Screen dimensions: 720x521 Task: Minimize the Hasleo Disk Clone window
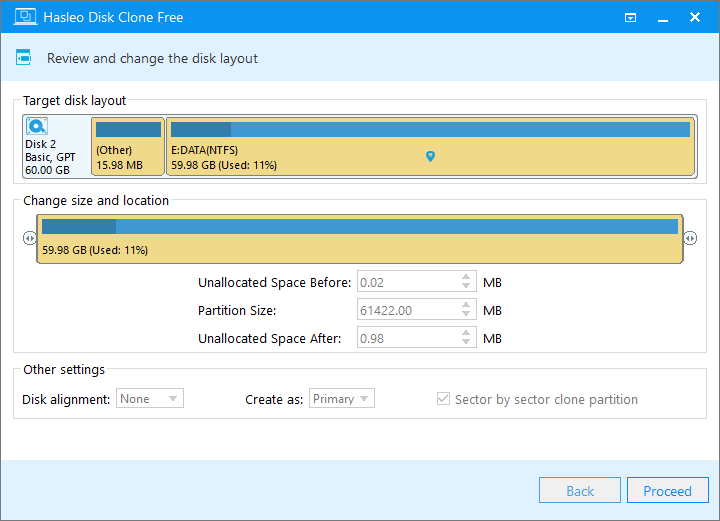(x=663, y=18)
